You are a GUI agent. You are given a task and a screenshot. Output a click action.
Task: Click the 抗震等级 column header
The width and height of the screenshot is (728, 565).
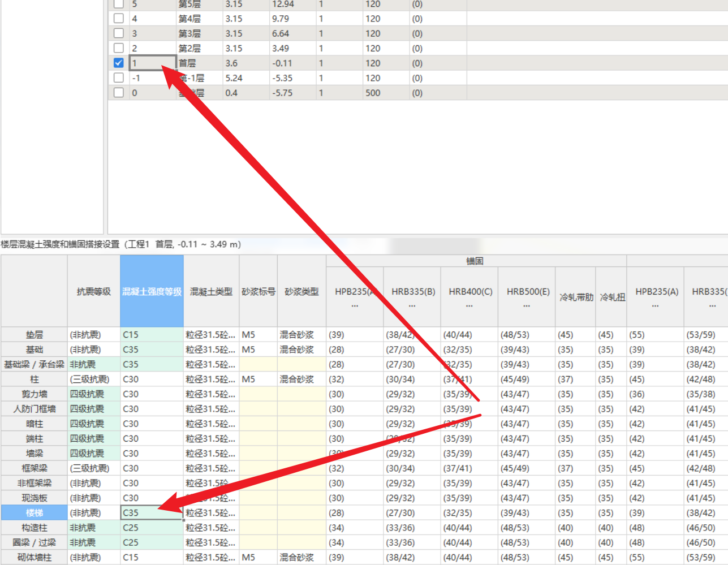point(94,291)
